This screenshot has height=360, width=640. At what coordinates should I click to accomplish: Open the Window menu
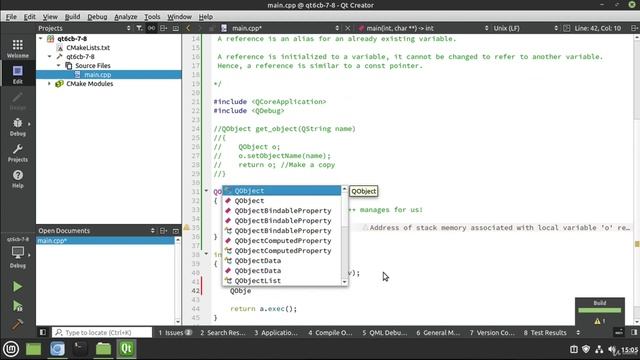[x=179, y=17]
